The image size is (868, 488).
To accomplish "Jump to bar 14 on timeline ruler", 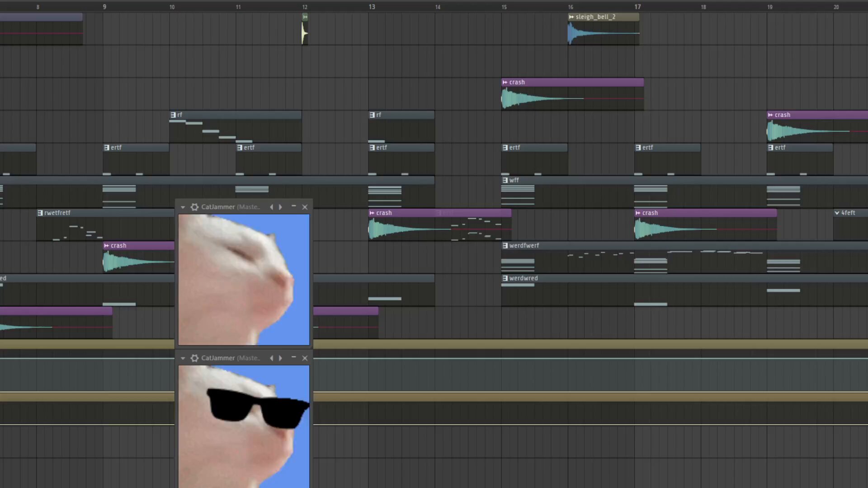I will coord(438,7).
